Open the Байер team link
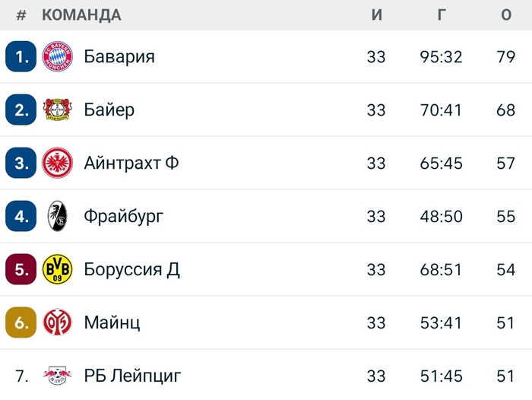Image resolution: width=532 pixels, height=400 pixels. pyautogui.click(x=109, y=110)
